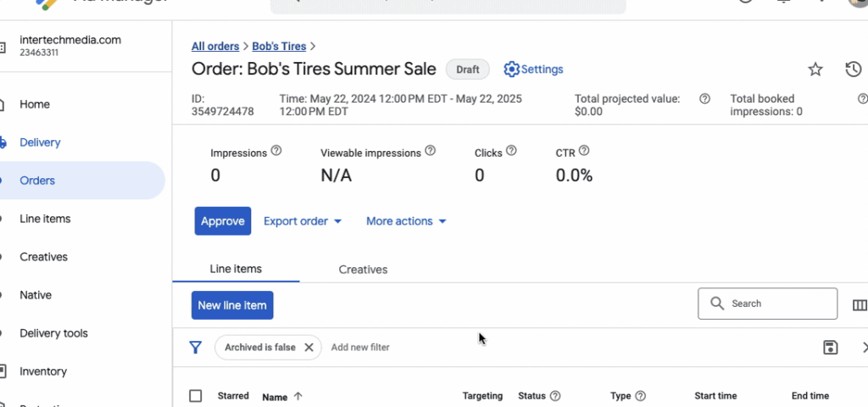
Task: Open order Settings gear link
Action: coord(533,70)
